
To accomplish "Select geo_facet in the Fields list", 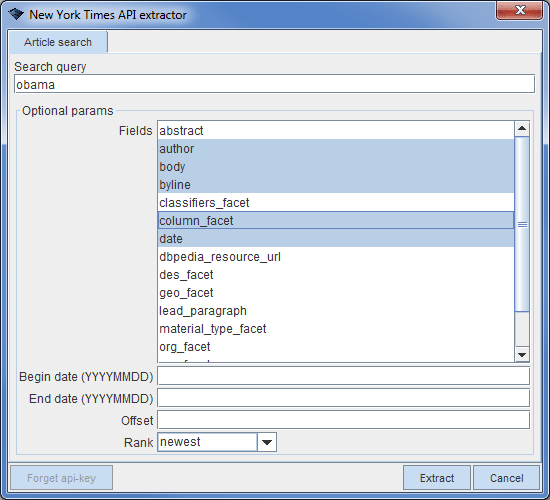I will tap(336, 293).
